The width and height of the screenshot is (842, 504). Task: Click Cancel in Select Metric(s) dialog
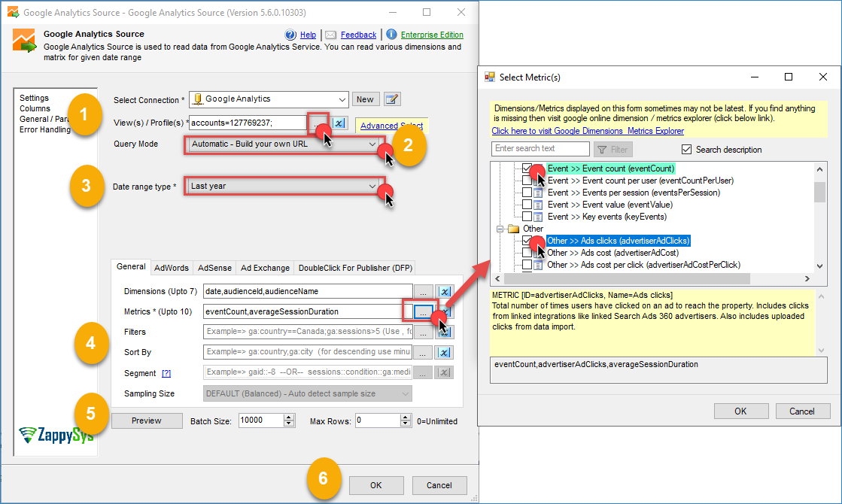click(801, 411)
